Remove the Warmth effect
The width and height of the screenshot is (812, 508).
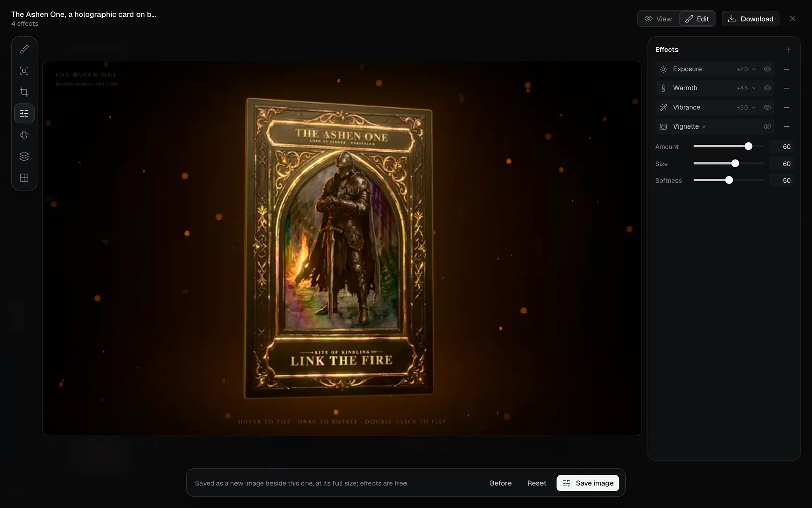pos(786,88)
